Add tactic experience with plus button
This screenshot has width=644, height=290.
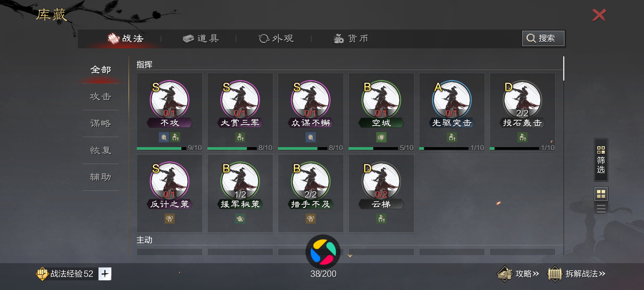[105, 274]
